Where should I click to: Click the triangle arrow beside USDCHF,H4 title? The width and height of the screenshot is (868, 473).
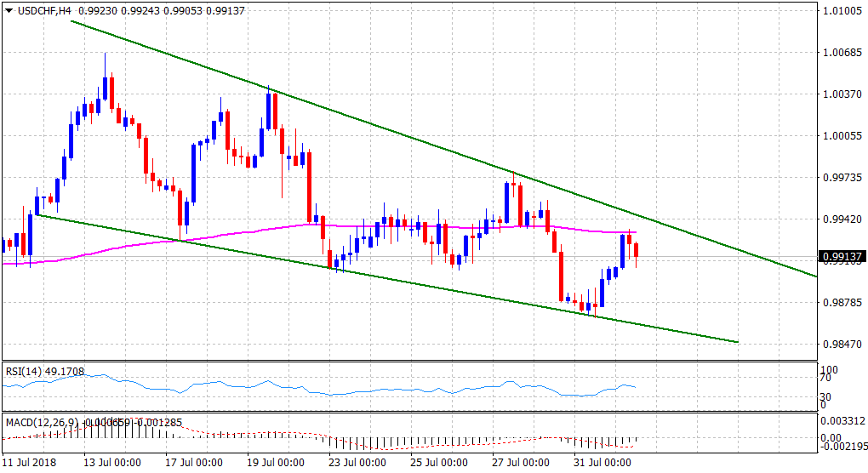pos(9,12)
